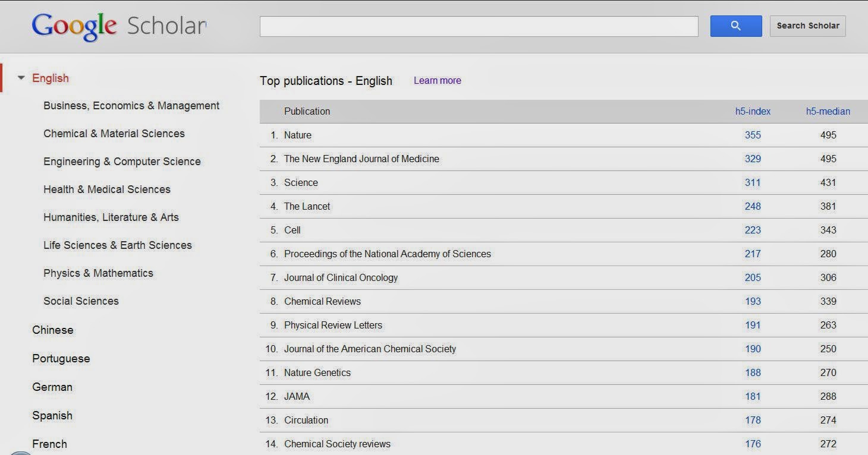Image resolution: width=868 pixels, height=455 pixels.
Task: Expand the Chinese publications list
Action: tap(53, 330)
